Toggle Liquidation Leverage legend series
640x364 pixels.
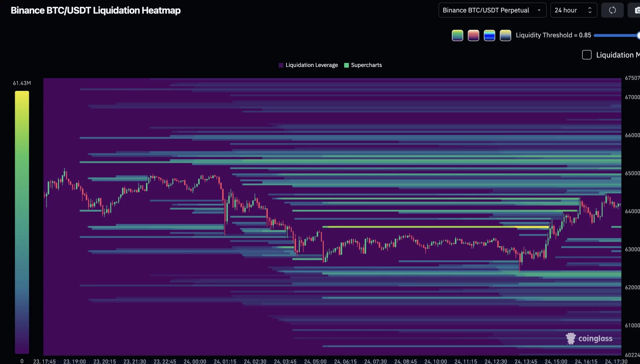pyautogui.click(x=308, y=65)
